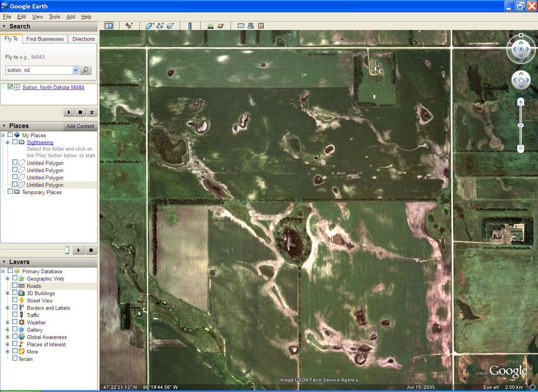Clear search results with X button

(92, 112)
